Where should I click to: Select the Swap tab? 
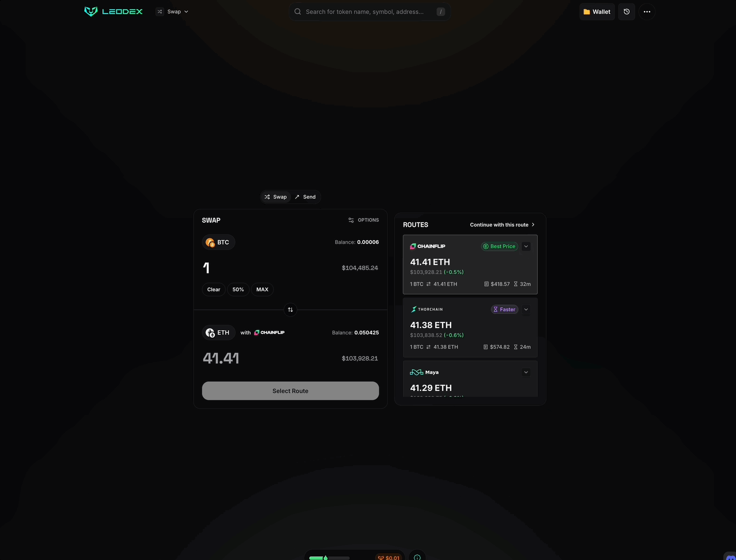pos(276,197)
